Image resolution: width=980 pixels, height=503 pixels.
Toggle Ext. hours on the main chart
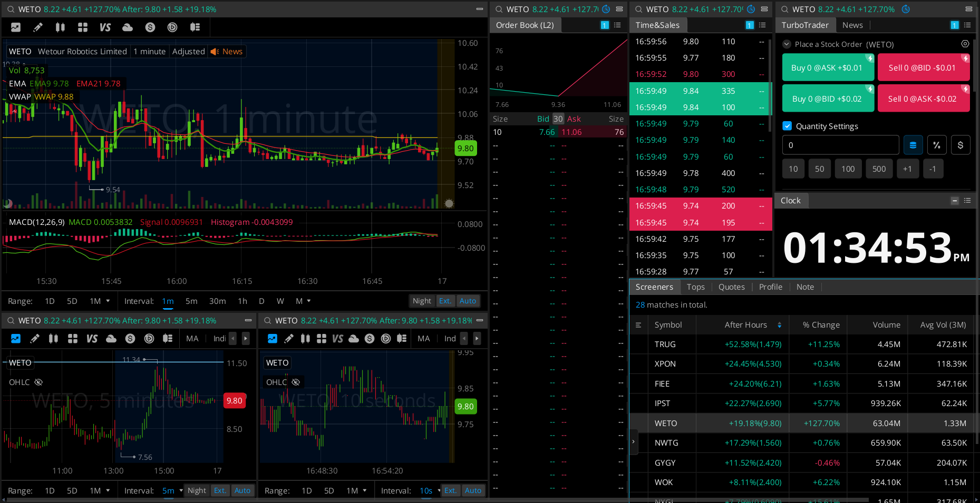(445, 301)
